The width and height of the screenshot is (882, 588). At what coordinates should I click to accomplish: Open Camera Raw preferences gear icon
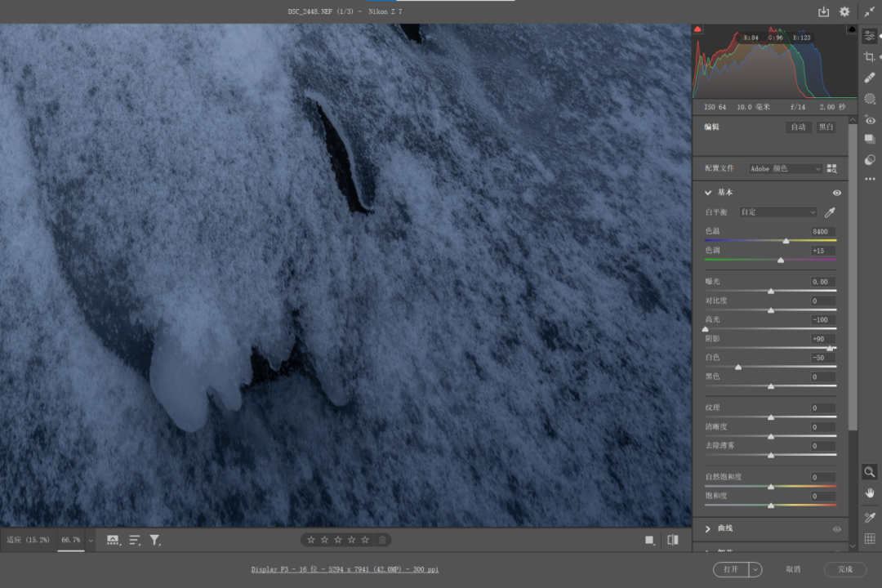pos(844,11)
